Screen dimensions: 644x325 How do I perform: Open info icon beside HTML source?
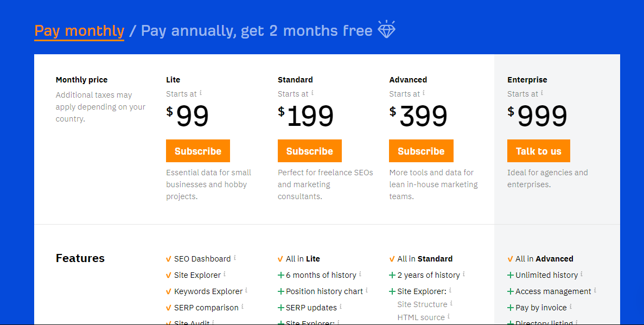(x=448, y=316)
